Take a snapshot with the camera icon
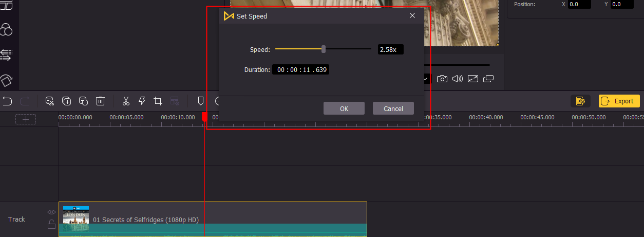Viewport: 644px width, 237px height. 442,79
